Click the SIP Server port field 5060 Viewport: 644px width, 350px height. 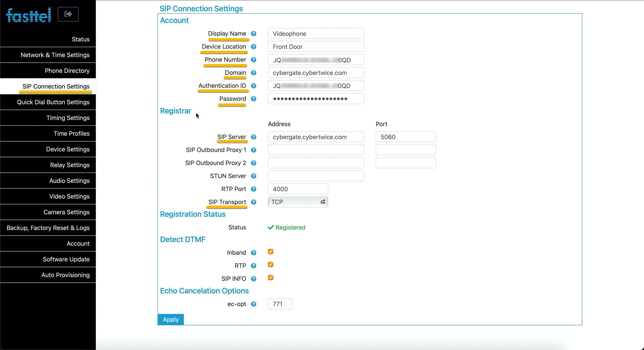pyautogui.click(x=406, y=137)
